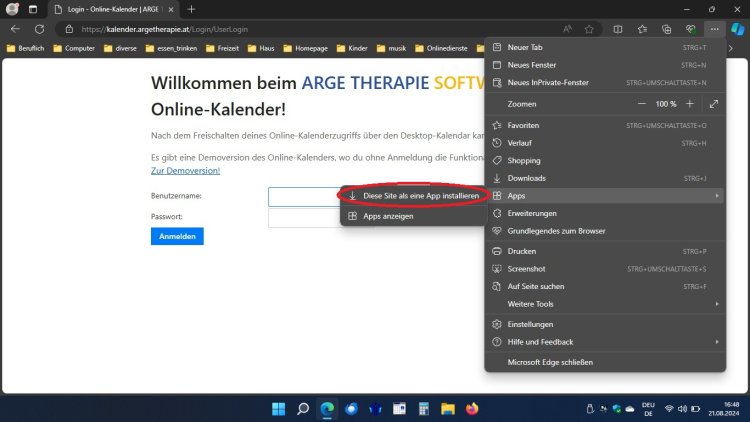The image size is (750, 422).
Task: Click the browser back arrow
Action: coord(15,29)
